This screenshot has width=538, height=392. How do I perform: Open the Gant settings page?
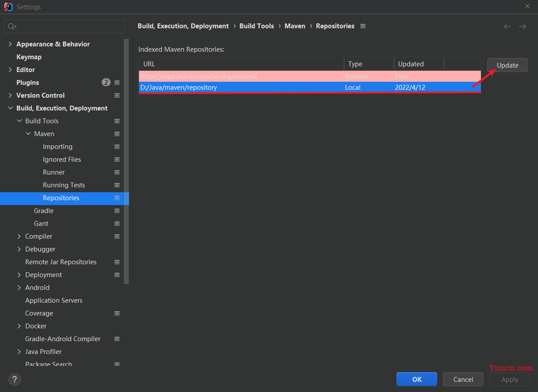(41, 224)
